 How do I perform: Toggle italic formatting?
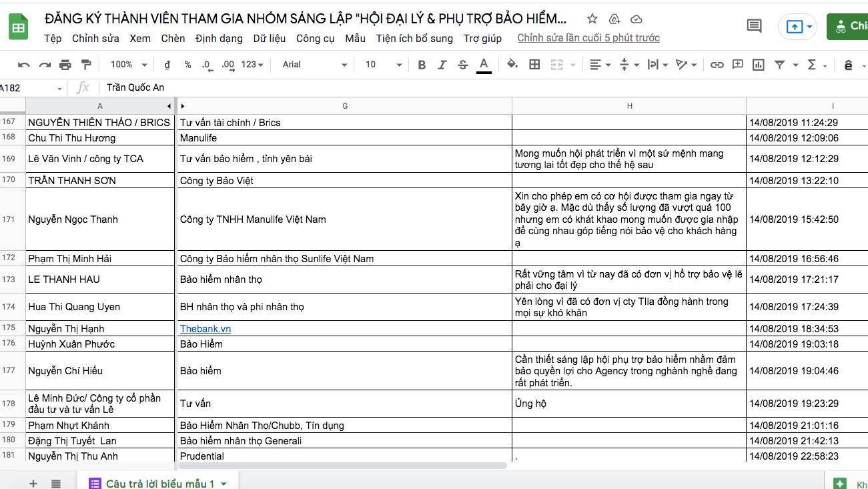tap(442, 65)
